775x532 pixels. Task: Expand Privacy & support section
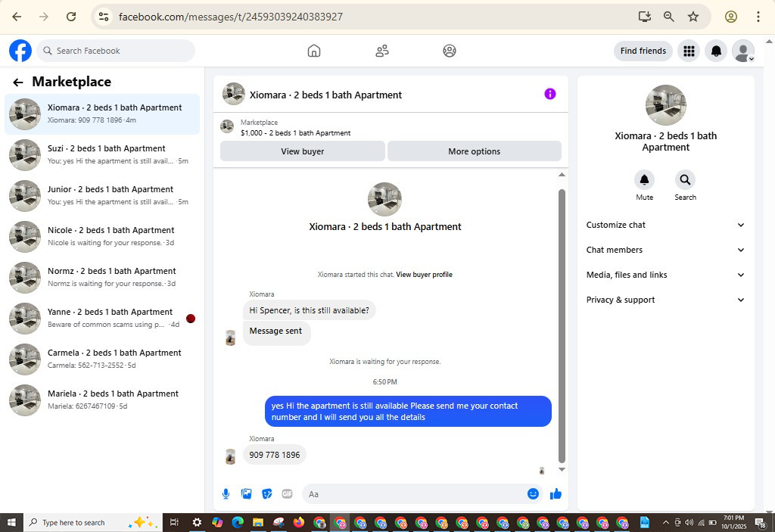(x=665, y=300)
